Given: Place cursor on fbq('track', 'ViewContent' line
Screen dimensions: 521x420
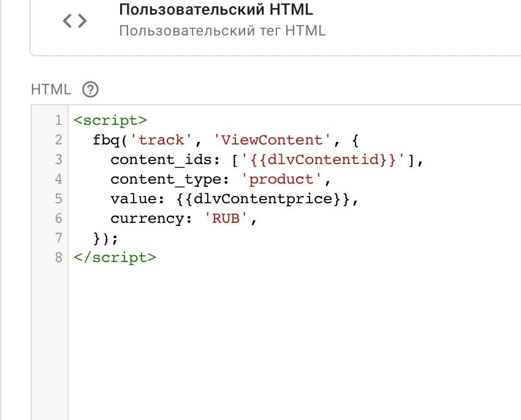Looking at the screenshot, I should click(226, 140).
